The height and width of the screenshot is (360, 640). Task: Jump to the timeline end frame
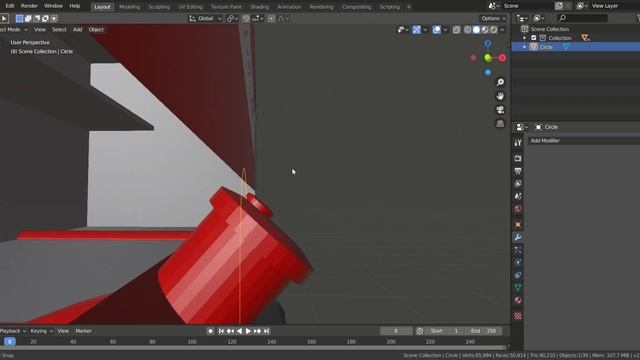coord(267,331)
